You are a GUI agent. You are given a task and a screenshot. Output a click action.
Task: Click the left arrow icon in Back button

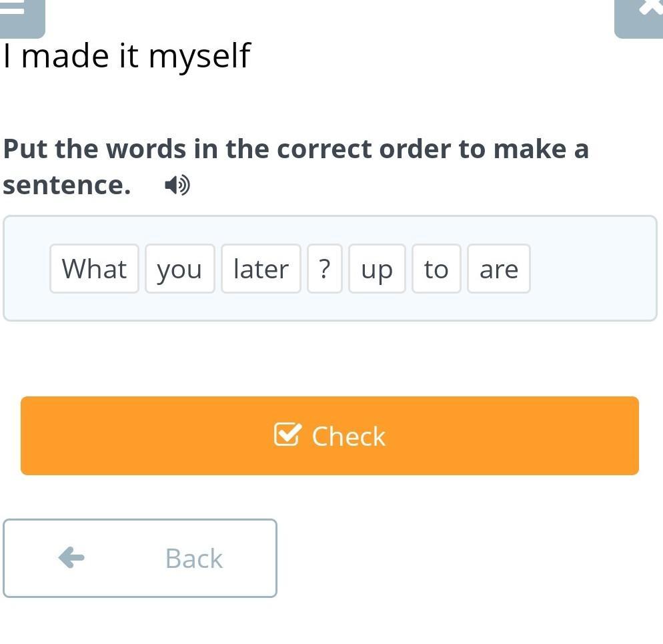point(71,557)
